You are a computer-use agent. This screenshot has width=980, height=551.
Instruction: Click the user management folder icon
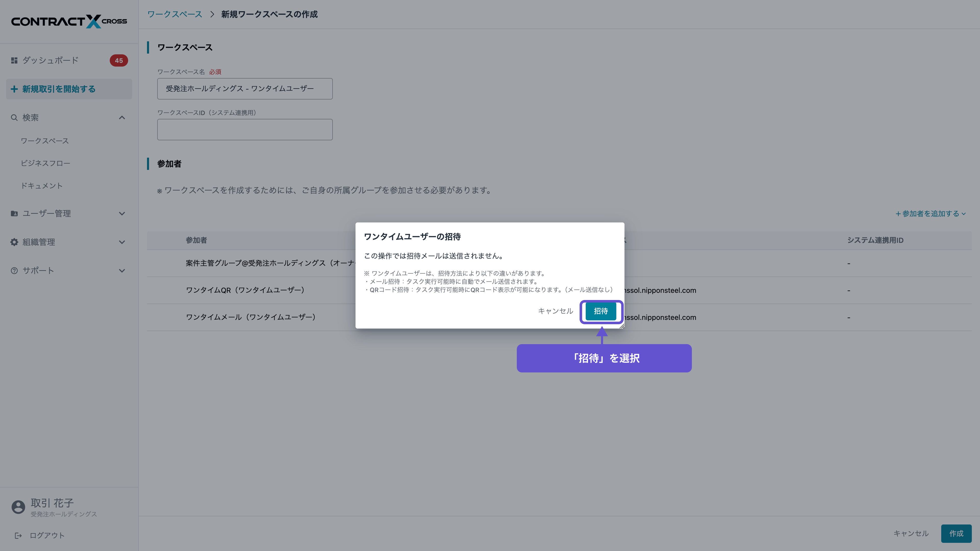[x=14, y=214]
